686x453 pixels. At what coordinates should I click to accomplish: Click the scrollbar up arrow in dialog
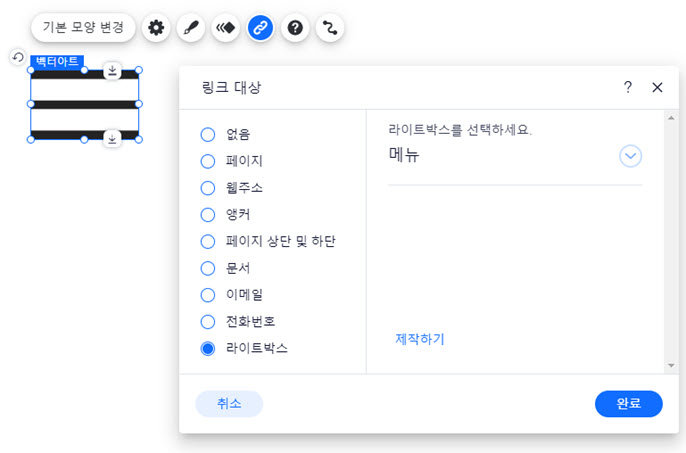[x=671, y=118]
